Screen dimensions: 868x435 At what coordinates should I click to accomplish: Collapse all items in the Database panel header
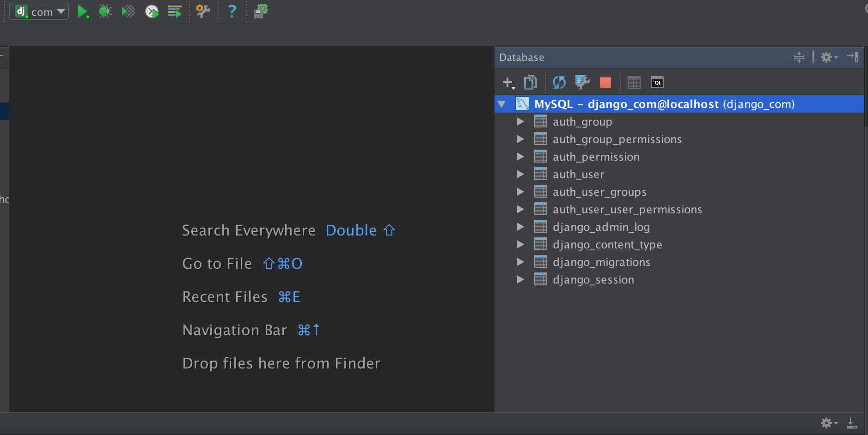[799, 57]
